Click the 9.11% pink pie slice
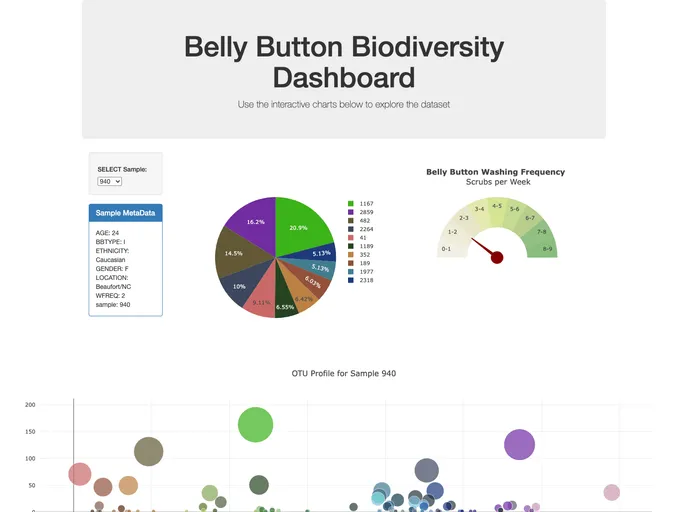 pos(261,298)
